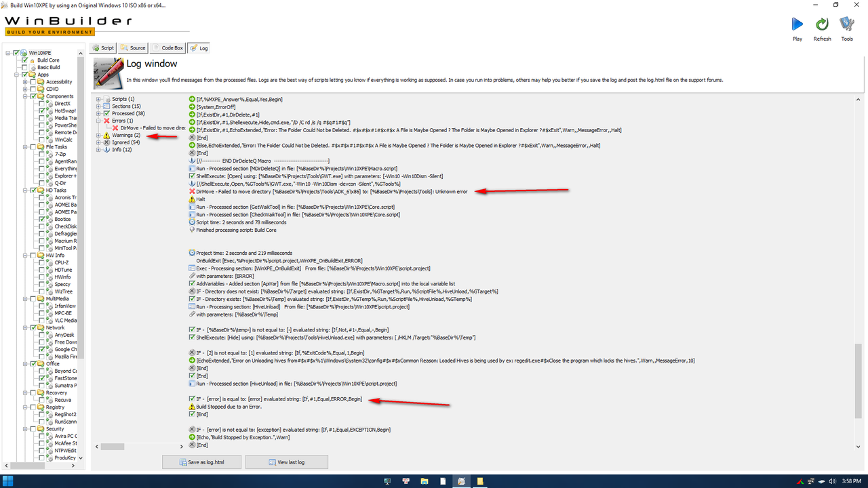This screenshot has width=868, height=488.
Task: Click the Windows Start button
Action: [9, 481]
